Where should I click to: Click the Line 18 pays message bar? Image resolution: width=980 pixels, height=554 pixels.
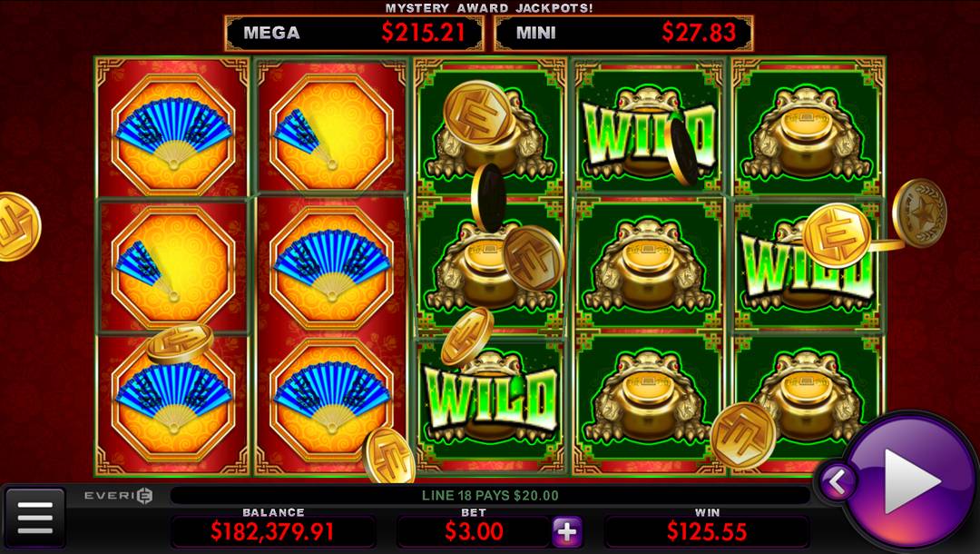pos(490,496)
